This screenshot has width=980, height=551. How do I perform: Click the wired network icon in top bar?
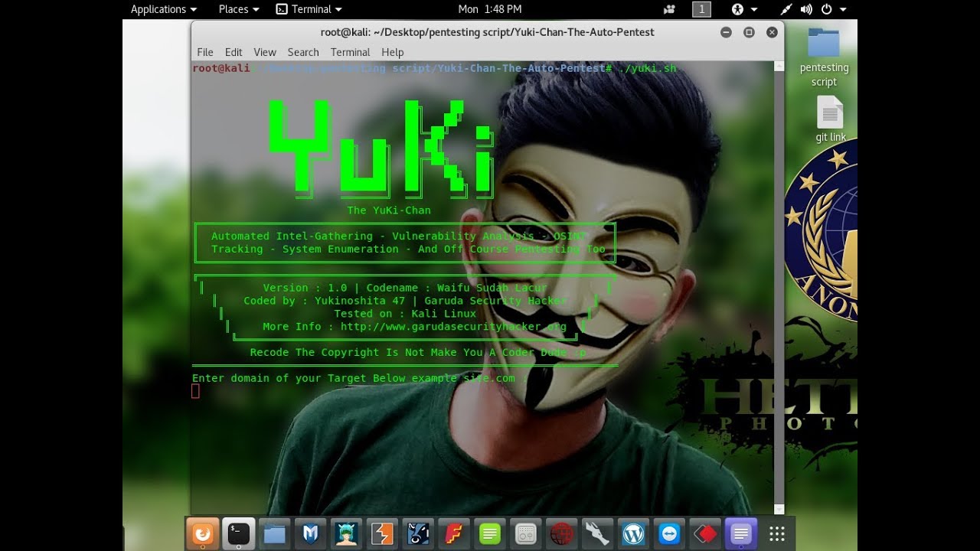tap(786, 9)
